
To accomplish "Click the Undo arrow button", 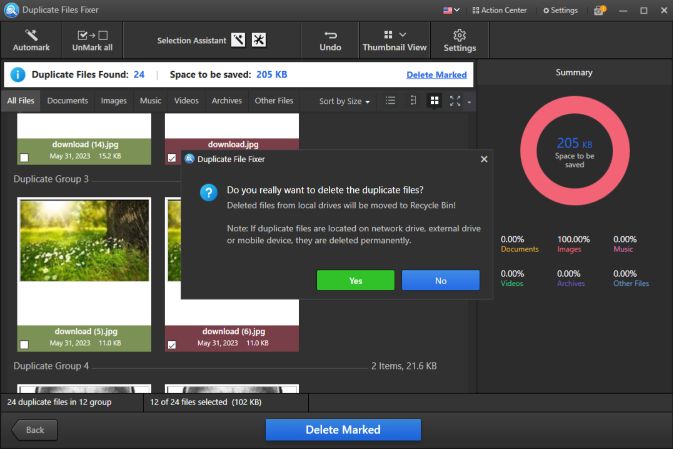I will (330, 40).
